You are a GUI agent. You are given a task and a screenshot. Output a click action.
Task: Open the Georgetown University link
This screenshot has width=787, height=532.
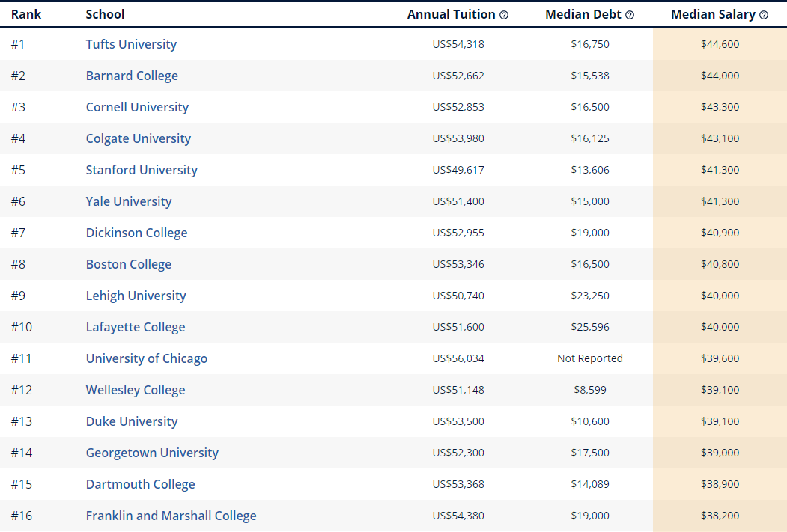point(152,453)
